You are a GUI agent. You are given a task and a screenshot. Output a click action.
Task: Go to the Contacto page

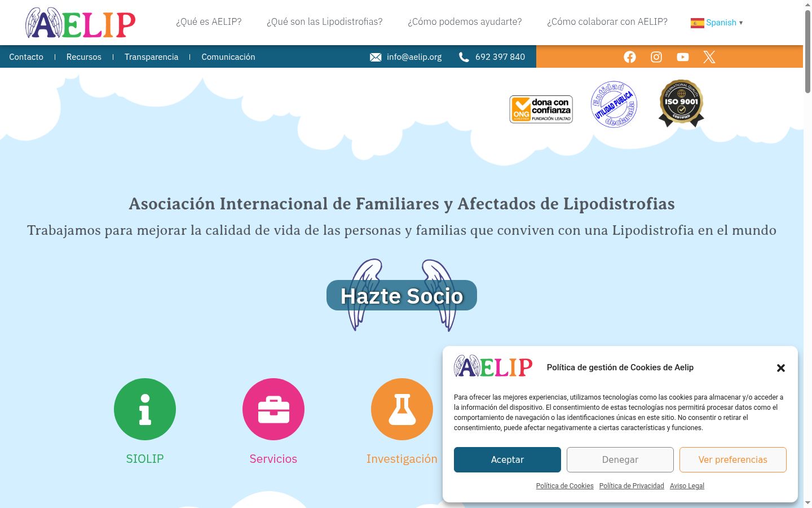pos(26,57)
